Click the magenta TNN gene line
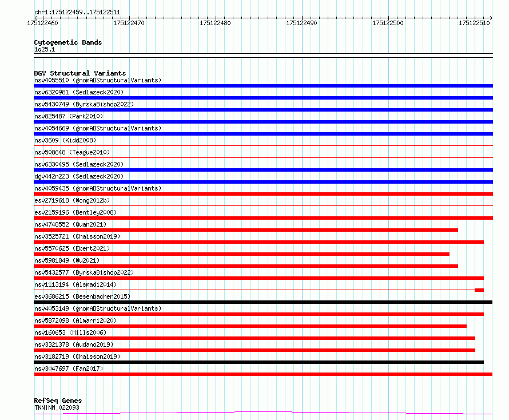The width and height of the screenshot is (509, 420). [263, 413]
